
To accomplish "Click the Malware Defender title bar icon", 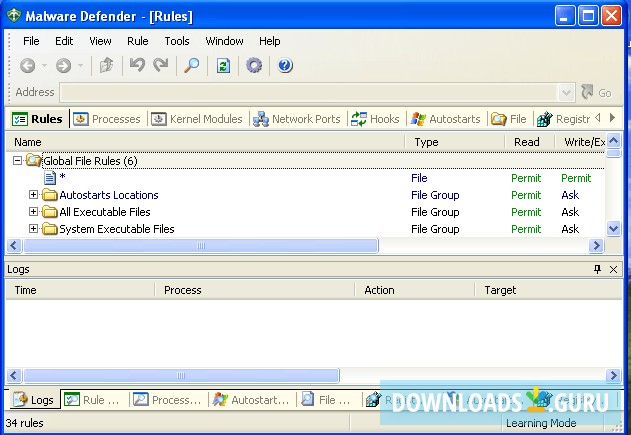I will 14,16.
